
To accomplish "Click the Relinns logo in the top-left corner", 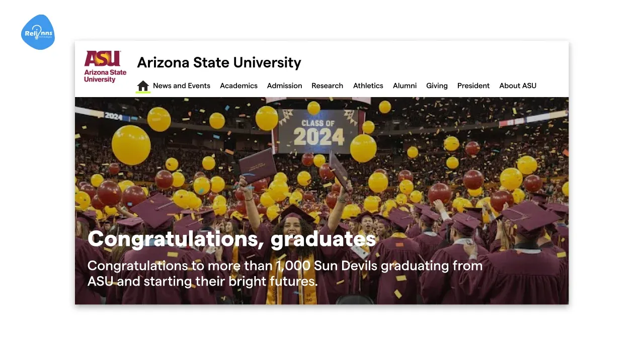I will [x=38, y=32].
